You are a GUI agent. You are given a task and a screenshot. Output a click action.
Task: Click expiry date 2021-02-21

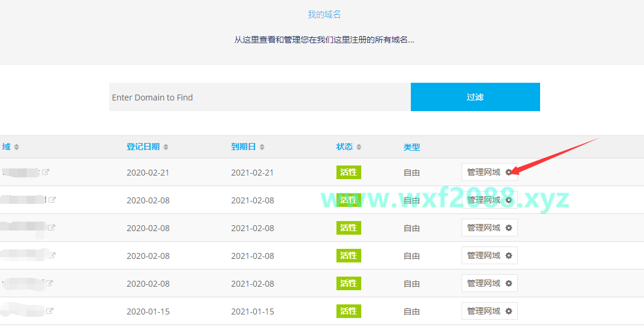(252, 173)
